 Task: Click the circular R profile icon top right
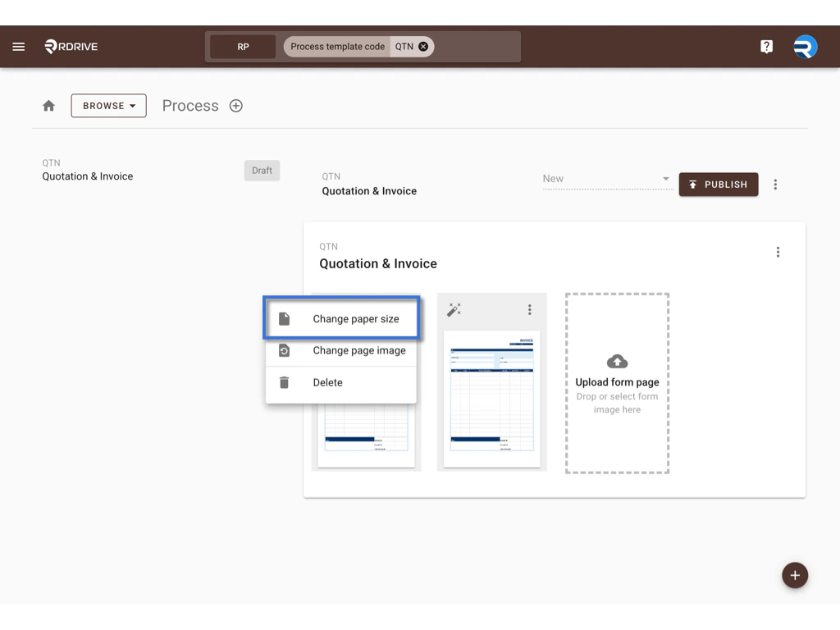tap(805, 46)
